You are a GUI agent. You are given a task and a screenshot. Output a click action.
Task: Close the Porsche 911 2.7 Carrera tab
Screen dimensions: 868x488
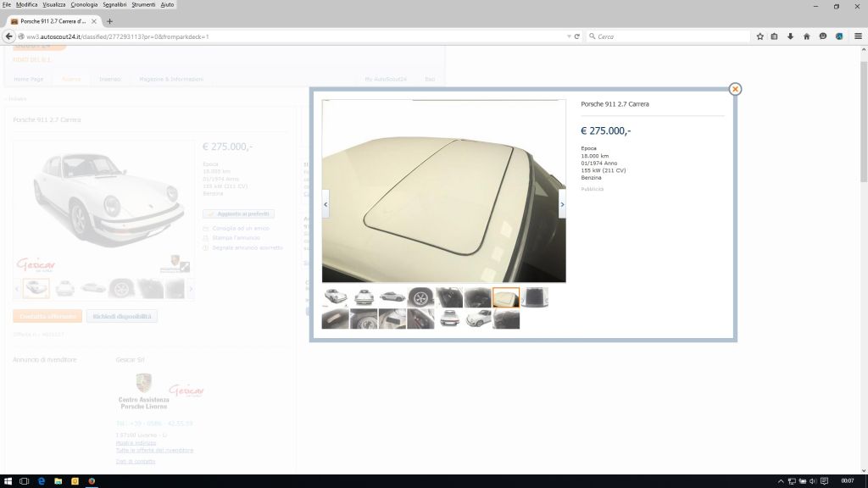point(93,21)
